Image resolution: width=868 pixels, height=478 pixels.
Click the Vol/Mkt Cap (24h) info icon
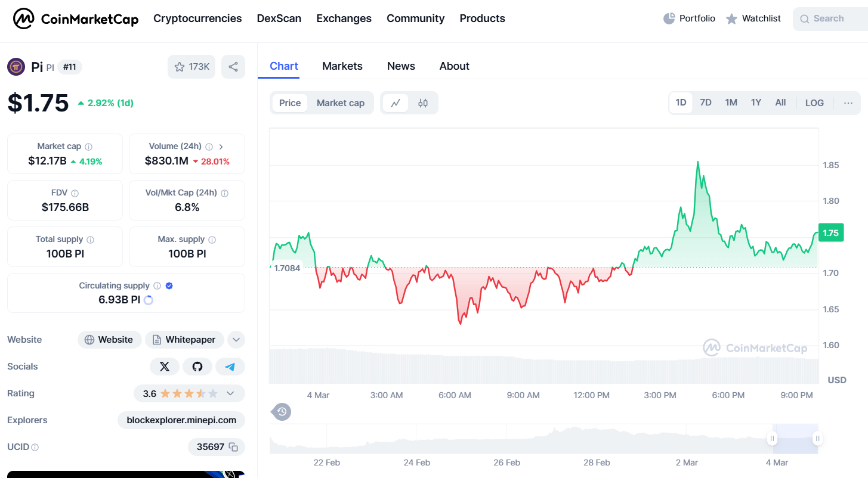[224, 193]
